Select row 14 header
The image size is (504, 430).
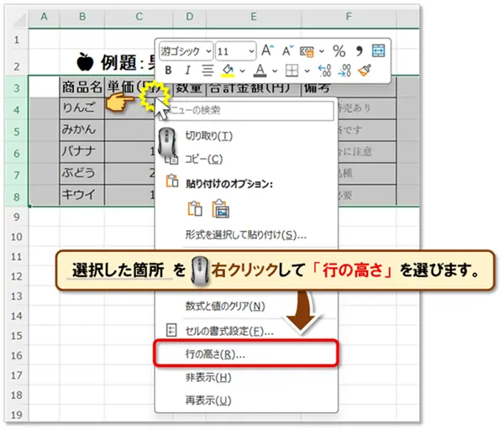[17, 317]
